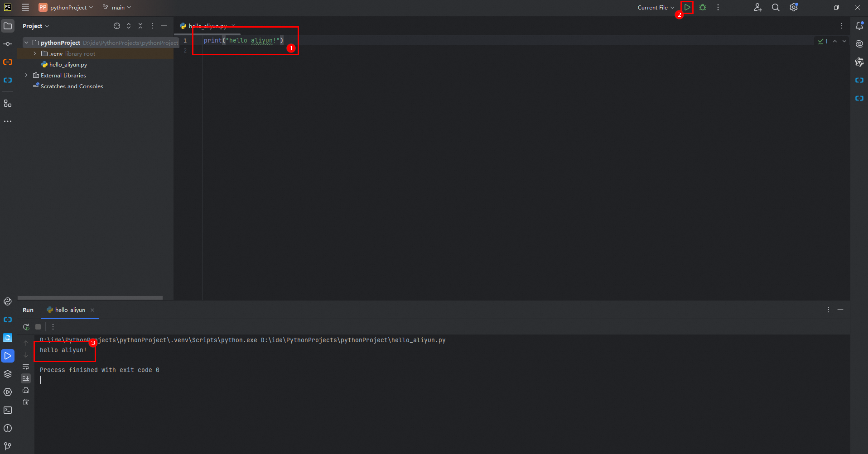Go to previous highlighted problem in the editor
Viewport: 868px width, 454px height.
coord(835,41)
